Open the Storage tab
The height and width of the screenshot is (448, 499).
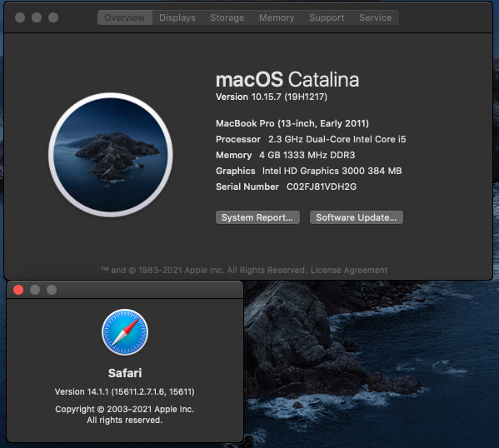tap(227, 17)
